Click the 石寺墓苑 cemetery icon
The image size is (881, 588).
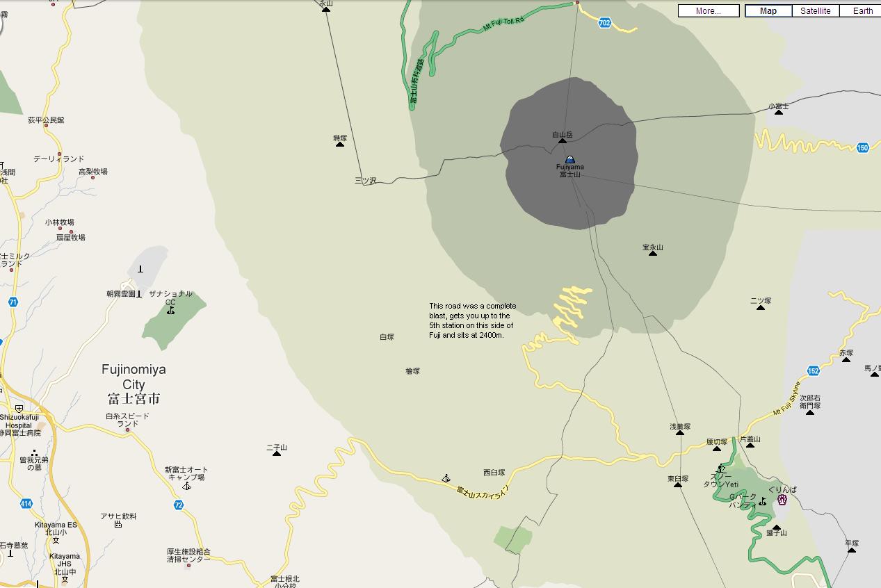tap(10, 554)
